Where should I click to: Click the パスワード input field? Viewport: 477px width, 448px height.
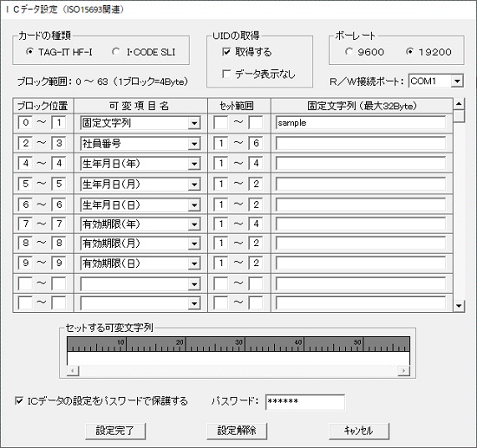(305, 402)
